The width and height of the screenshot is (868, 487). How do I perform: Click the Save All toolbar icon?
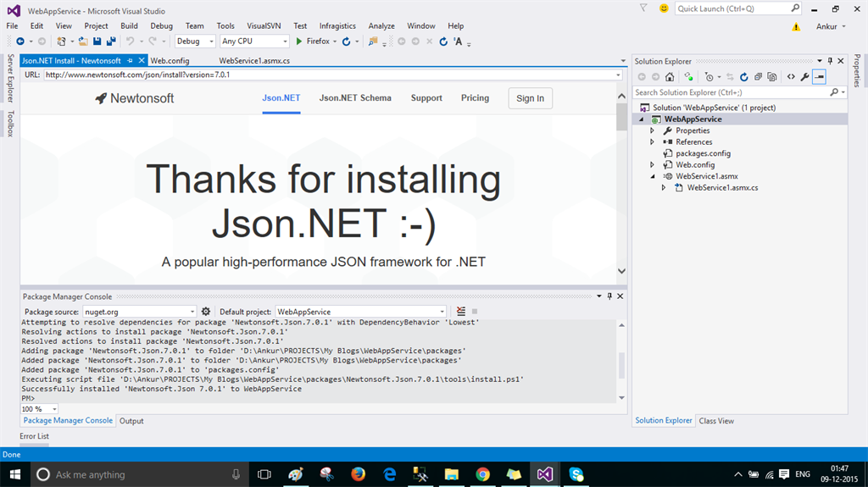point(111,41)
